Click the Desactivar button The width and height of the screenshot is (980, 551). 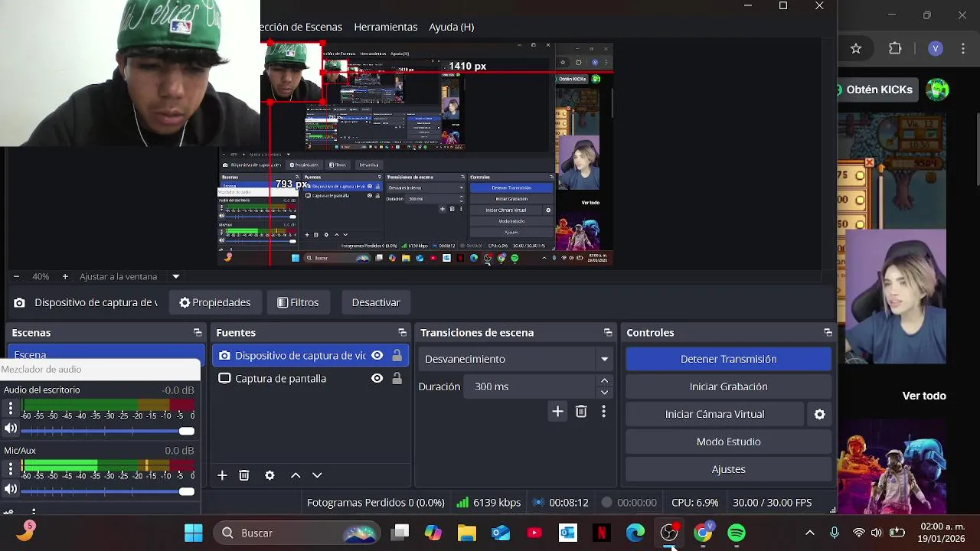pos(376,302)
